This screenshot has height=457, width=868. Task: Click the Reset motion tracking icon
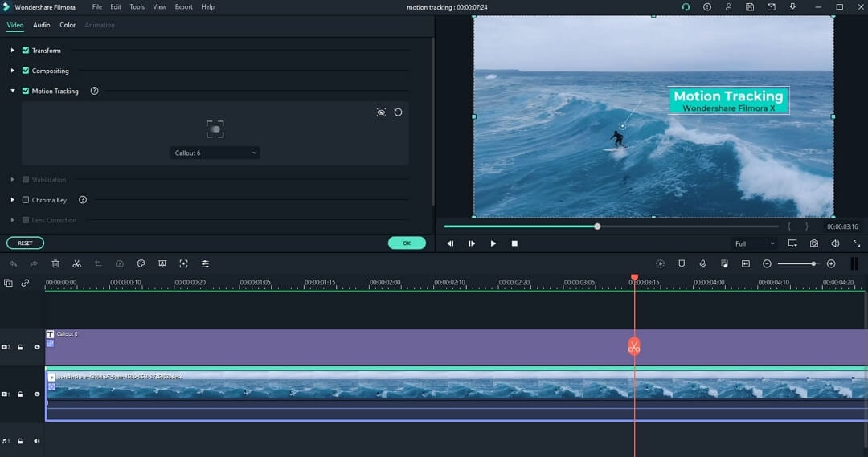[x=398, y=112]
